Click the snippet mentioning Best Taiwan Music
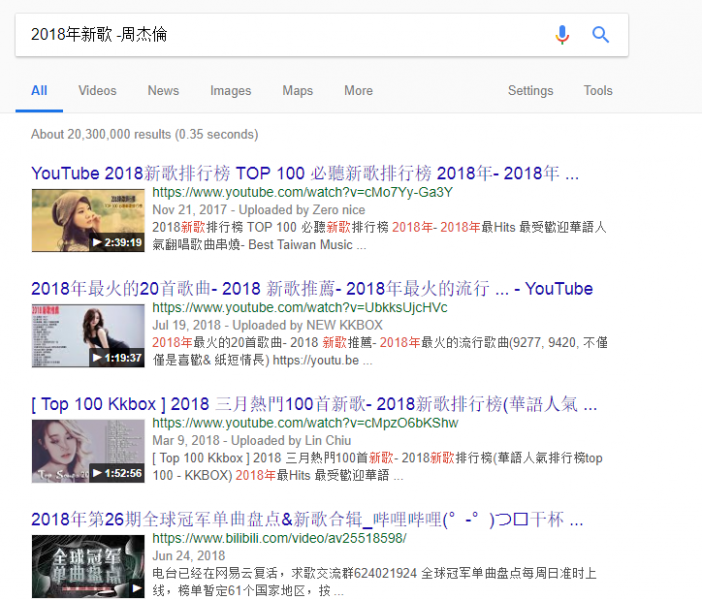The image size is (702, 600). (379, 236)
